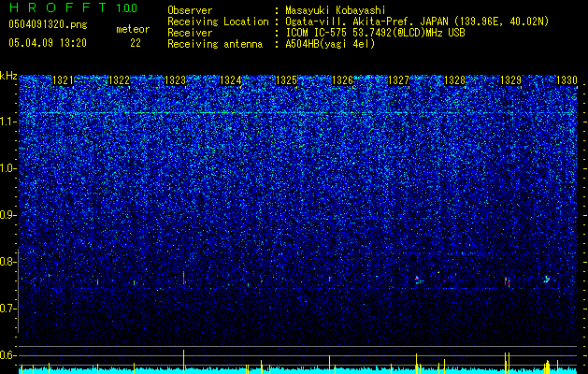Click the double red meteor echo near 1329
This screenshot has width=588, height=374.
507,281
